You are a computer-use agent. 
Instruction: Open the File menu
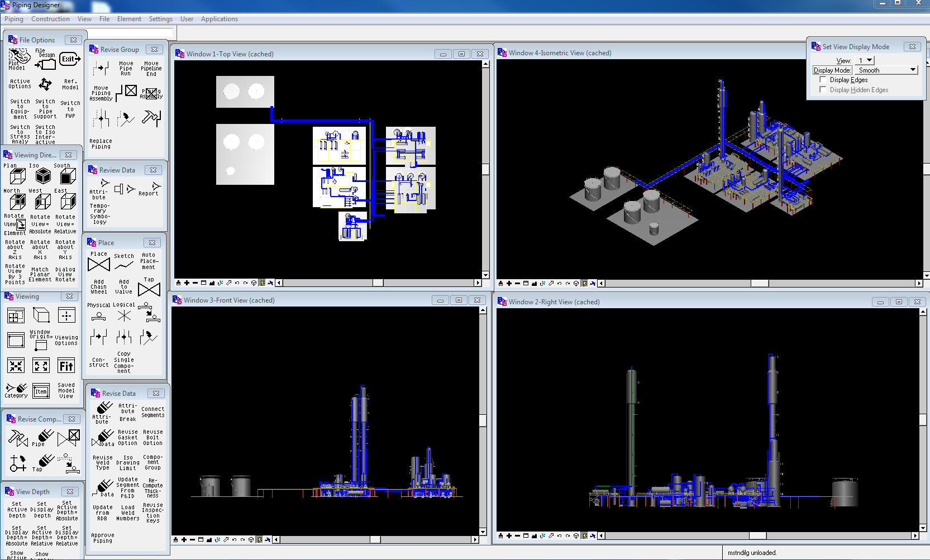(104, 19)
